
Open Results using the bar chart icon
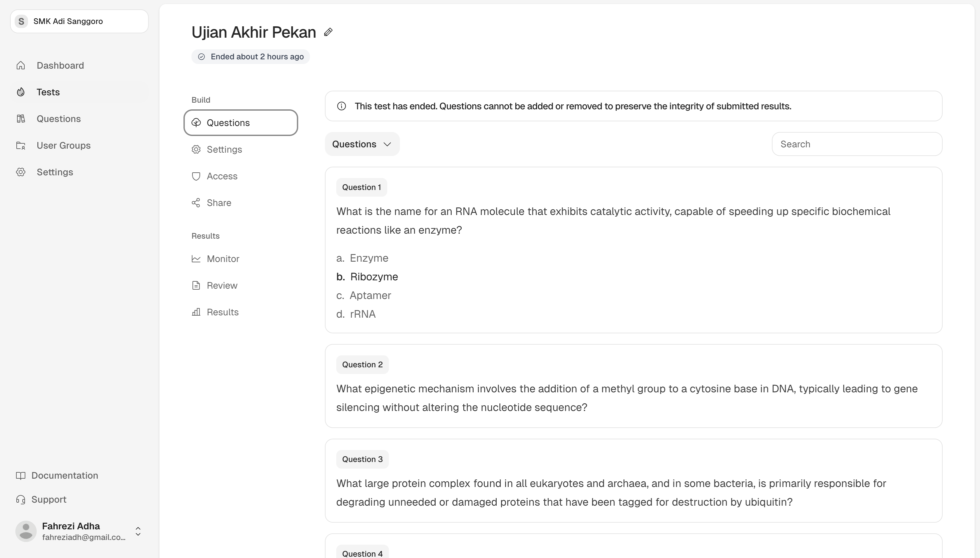tap(196, 312)
